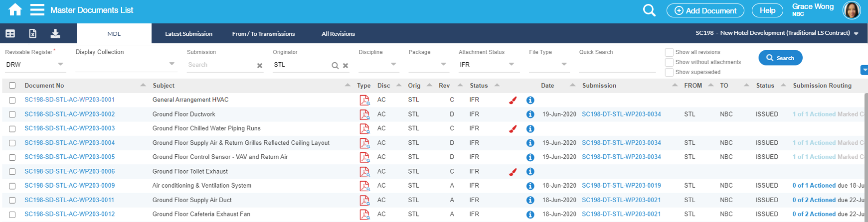Click red markup brush for Ground Floor Toilet Exhaust

click(x=513, y=172)
